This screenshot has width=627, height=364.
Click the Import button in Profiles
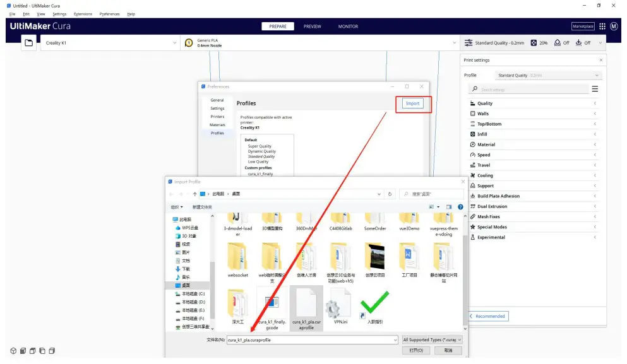[412, 103]
